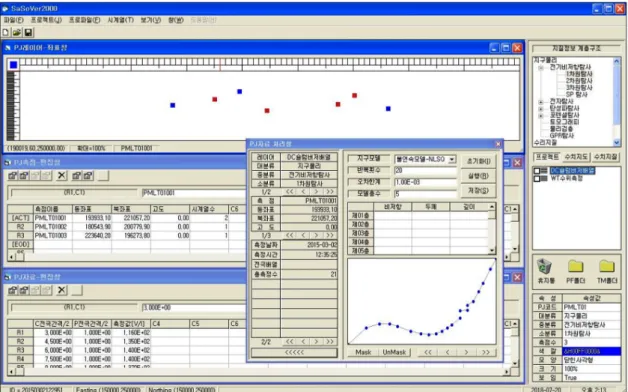The image size is (628, 392).
Task: Open the 지구모델 combo box dropdown
Action: pyautogui.click(x=452, y=159)
